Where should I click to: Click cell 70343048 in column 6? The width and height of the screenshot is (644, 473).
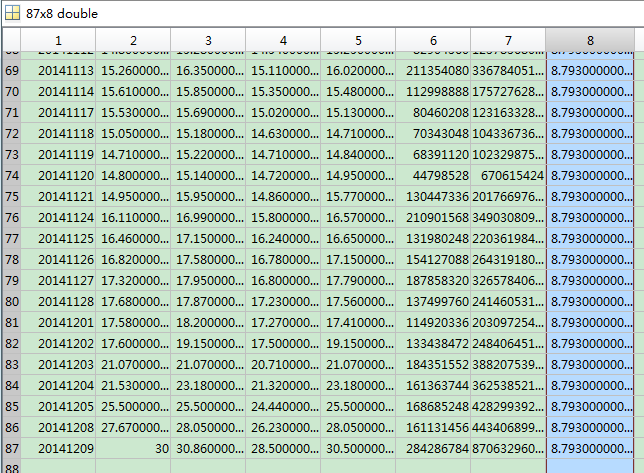point(433,133)
